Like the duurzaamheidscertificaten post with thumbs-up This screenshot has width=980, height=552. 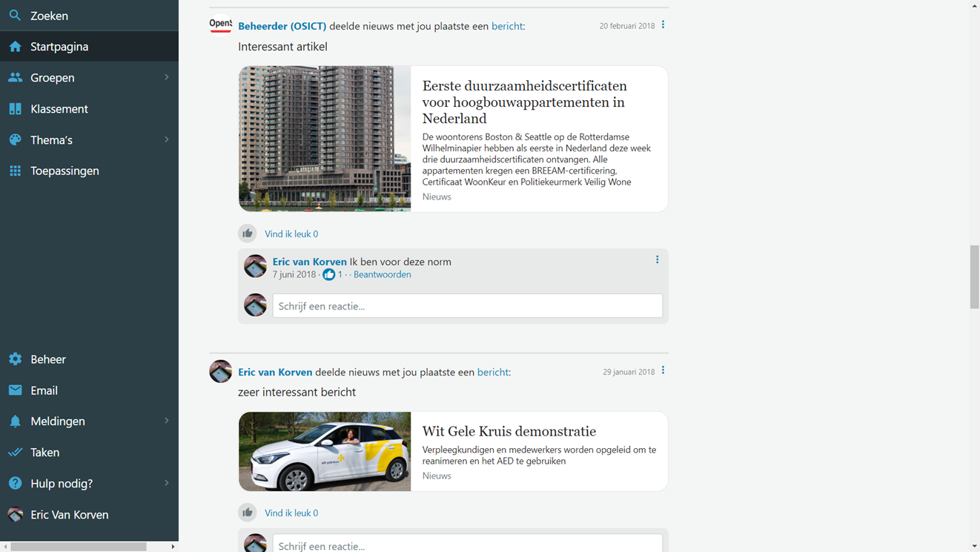coord(248,234)
